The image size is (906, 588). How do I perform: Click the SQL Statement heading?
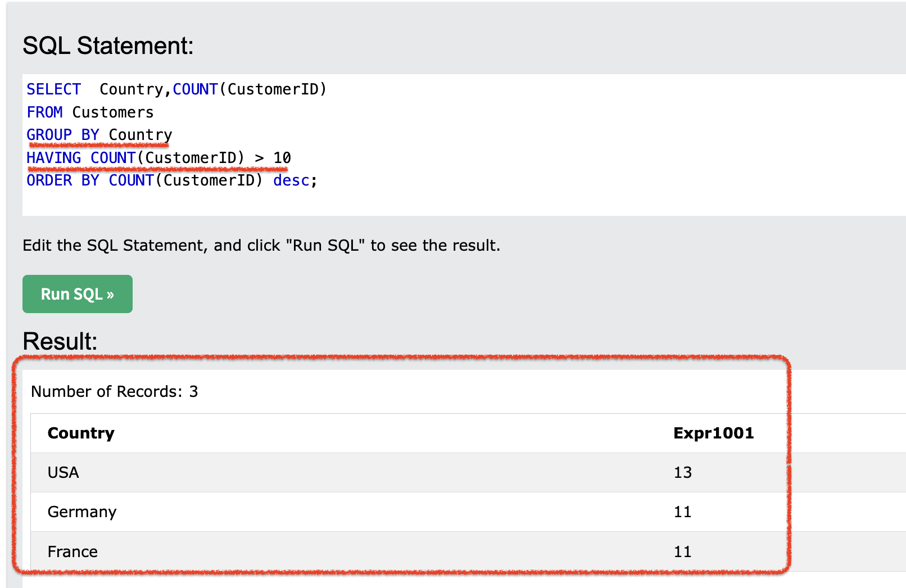tap(108, 46)
